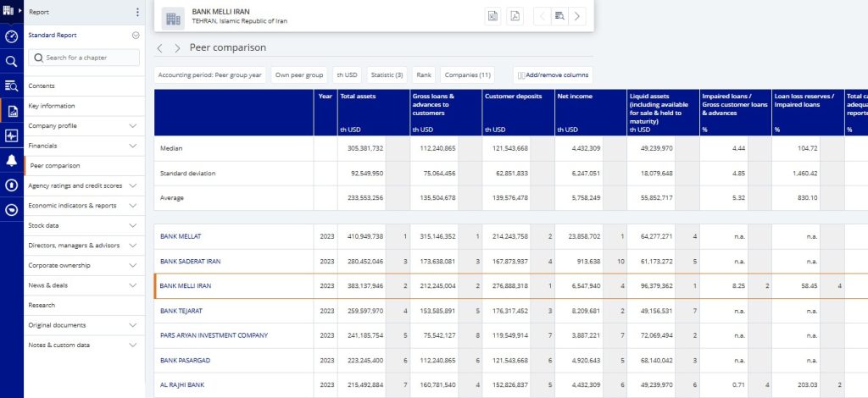
Task: Open BANK MELLI IRAN row link
Action: 186,285
